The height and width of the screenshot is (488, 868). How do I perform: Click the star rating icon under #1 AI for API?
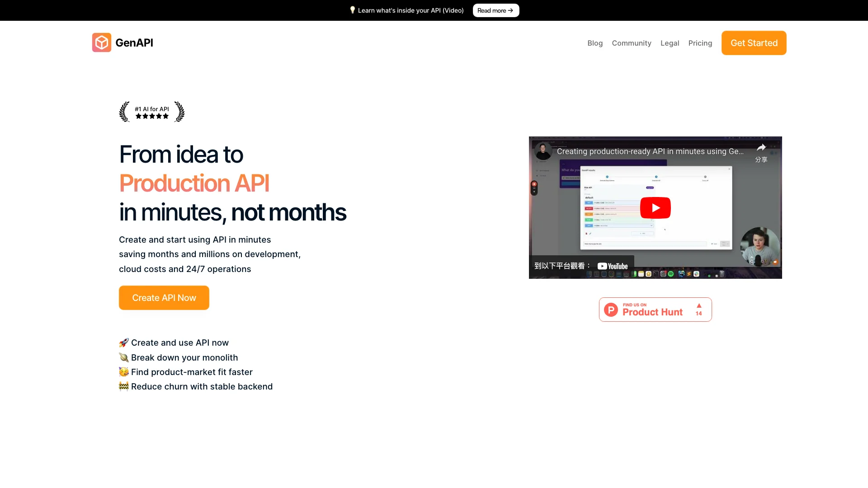pos(152,116)
